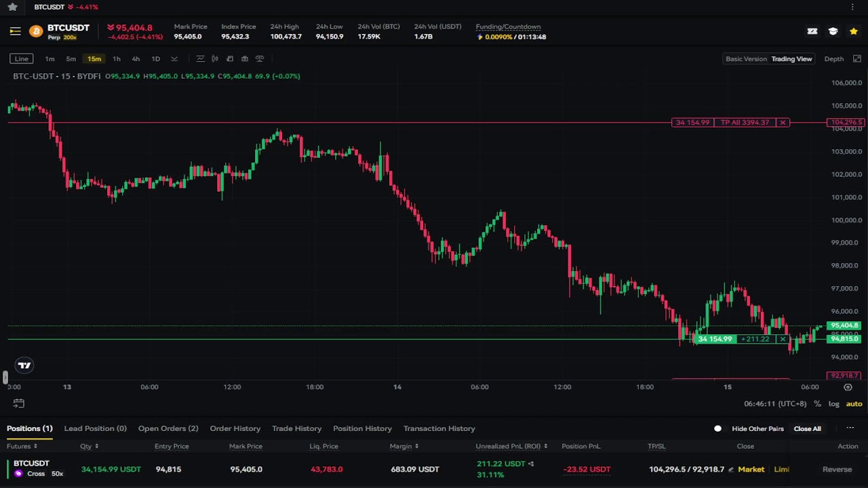Close position at Market price
The height and width of the screenshot is (488, 868).
751,469
